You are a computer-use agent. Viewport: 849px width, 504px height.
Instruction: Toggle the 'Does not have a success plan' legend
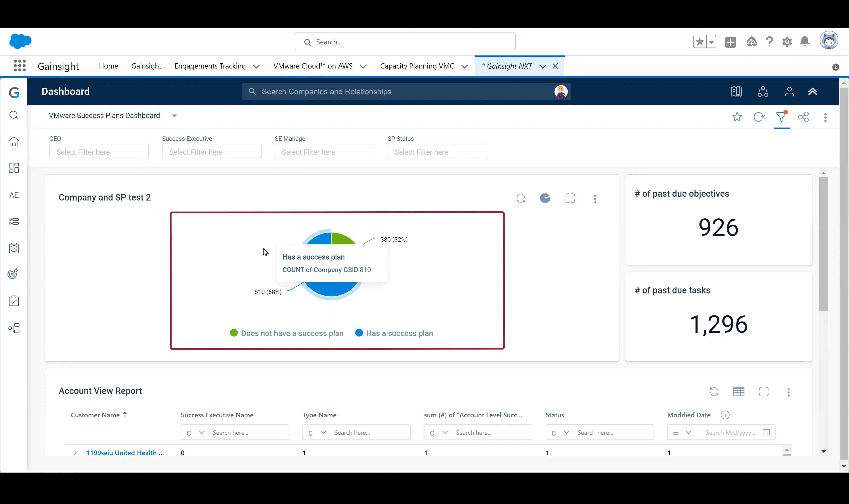pos(287,333)
